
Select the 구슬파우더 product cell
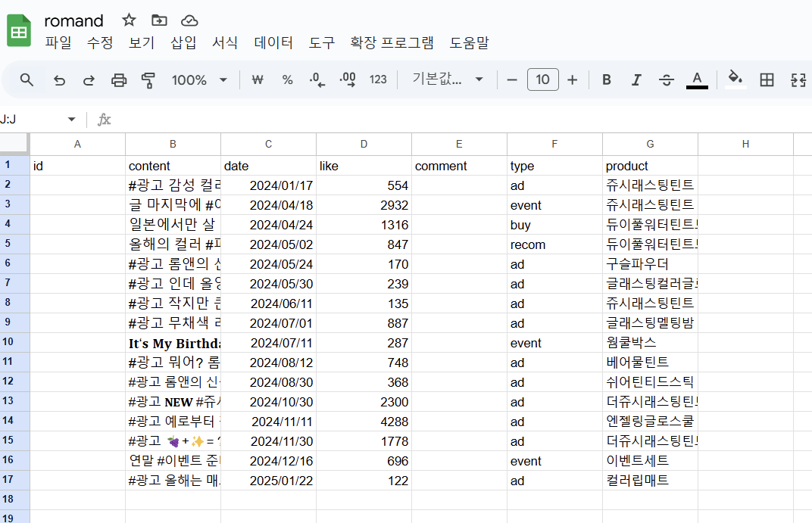click(x=651, y=264)
